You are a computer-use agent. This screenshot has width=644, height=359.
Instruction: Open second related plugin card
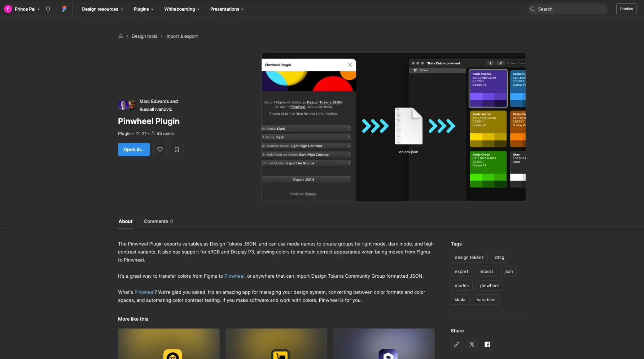[276, 344]
